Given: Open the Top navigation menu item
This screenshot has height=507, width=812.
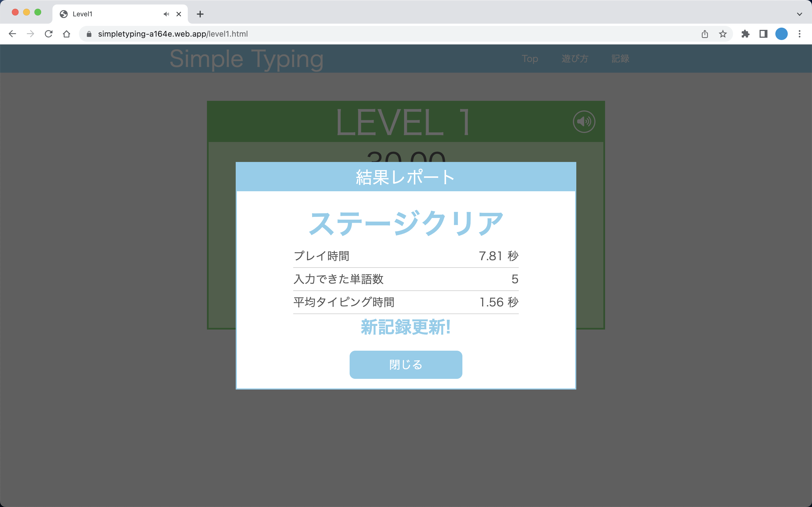Looking at the screenshot, I should [x=530, y=59].
